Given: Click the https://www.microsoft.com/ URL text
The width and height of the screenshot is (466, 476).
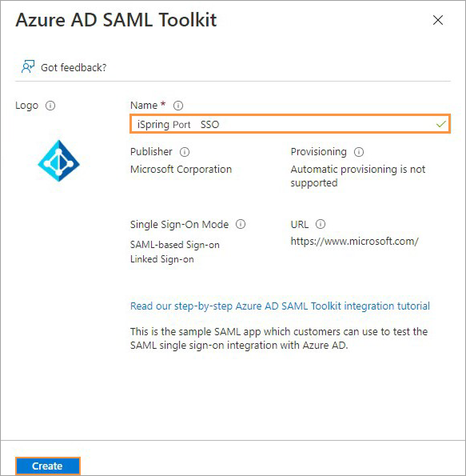Looking at the screenshot, I should (x=355, y=242).
